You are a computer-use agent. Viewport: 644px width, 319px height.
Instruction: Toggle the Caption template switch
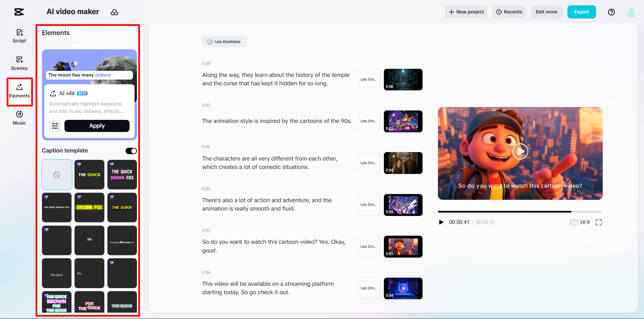(131, 151)
